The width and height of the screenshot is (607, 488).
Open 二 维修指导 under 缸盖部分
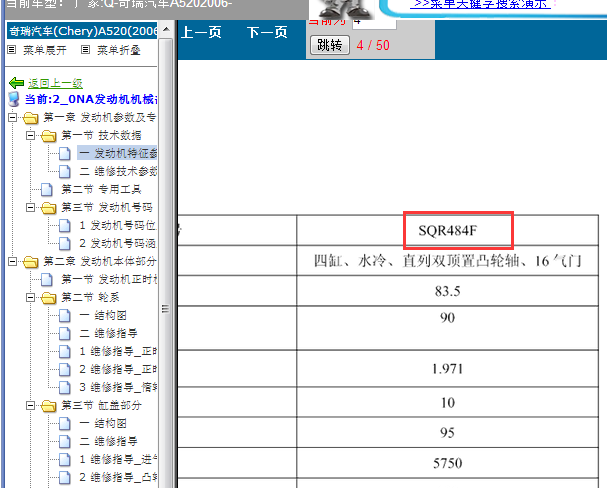tap(108, 441)
